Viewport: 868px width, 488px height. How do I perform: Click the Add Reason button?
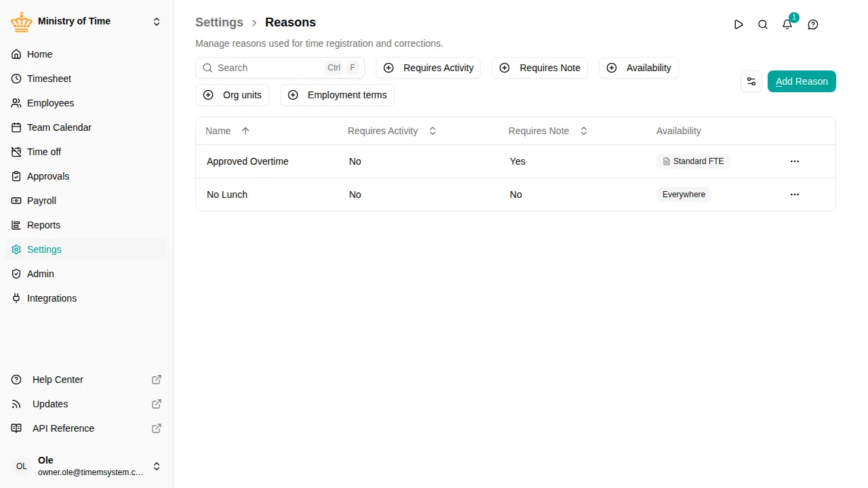[x=802, y=81]
